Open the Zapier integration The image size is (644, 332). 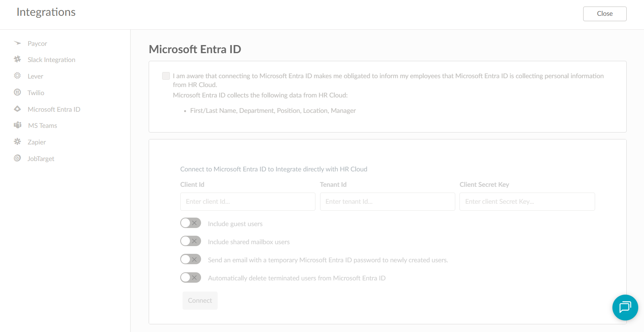(x=37, y=142)
